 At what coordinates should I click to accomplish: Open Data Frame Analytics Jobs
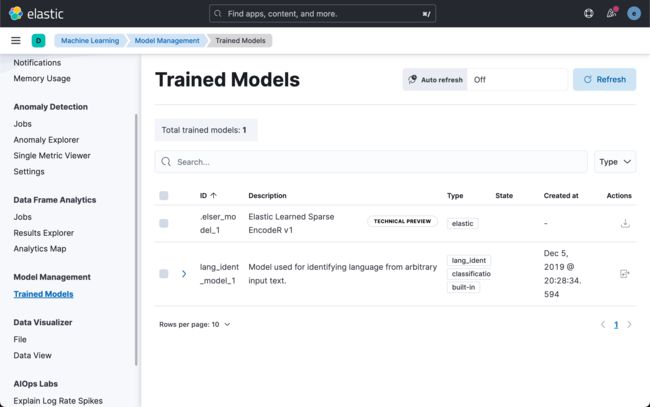(22, 217)
